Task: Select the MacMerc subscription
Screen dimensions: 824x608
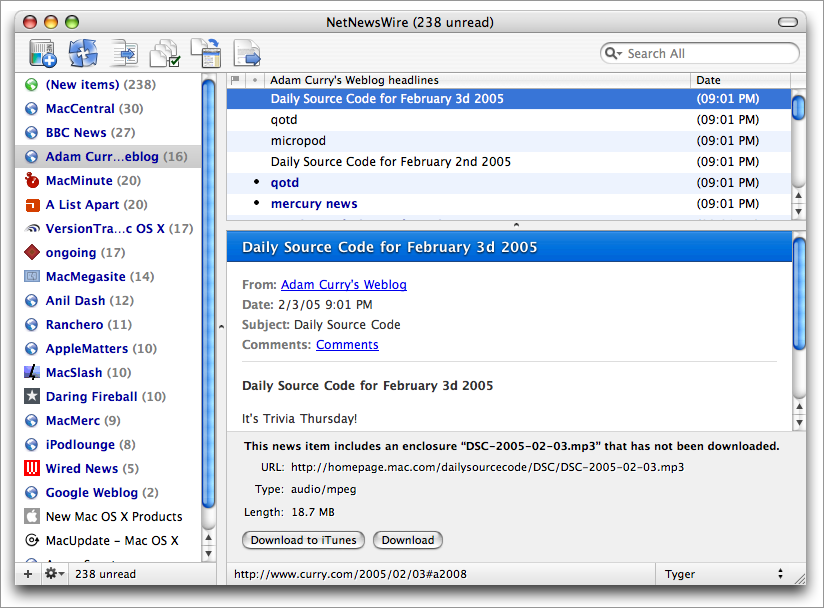Action: pos(108,420)
